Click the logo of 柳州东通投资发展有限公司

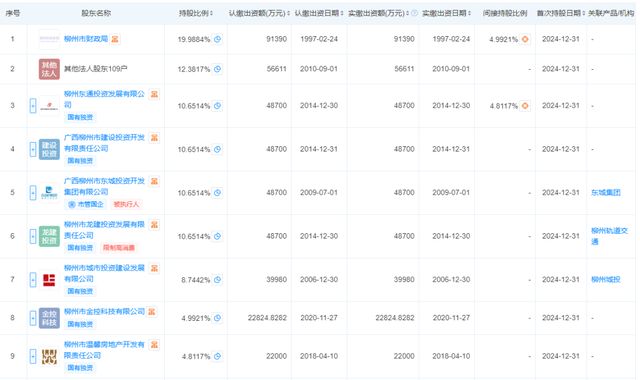tap(49, 106)
